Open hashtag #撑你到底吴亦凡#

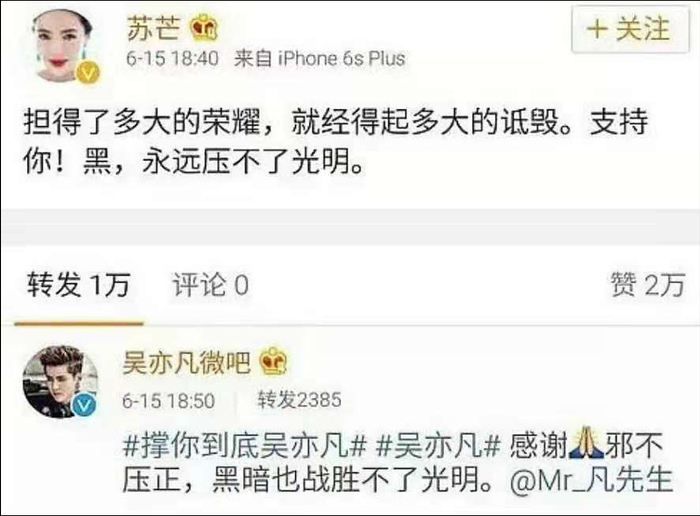[245, 445]
